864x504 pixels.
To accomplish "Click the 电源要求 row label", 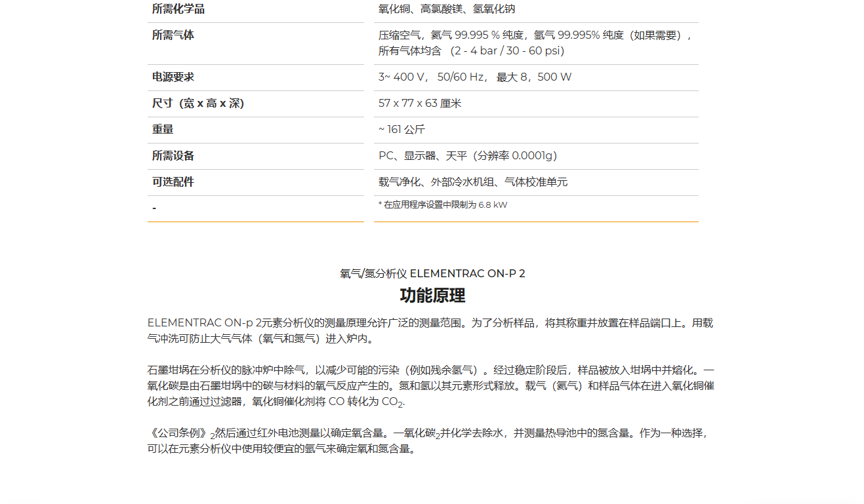I will [x=173, y=77].
